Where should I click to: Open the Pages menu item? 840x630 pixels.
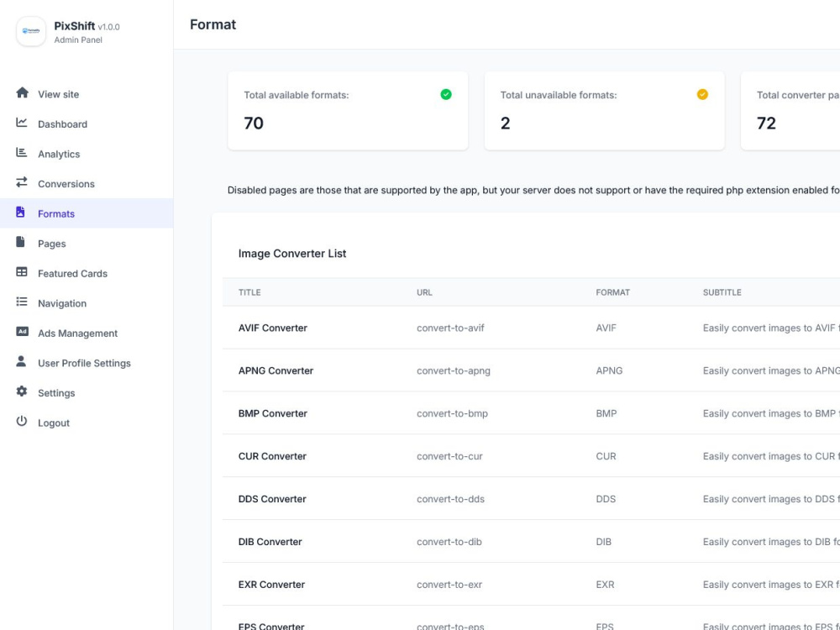point(87,244)
